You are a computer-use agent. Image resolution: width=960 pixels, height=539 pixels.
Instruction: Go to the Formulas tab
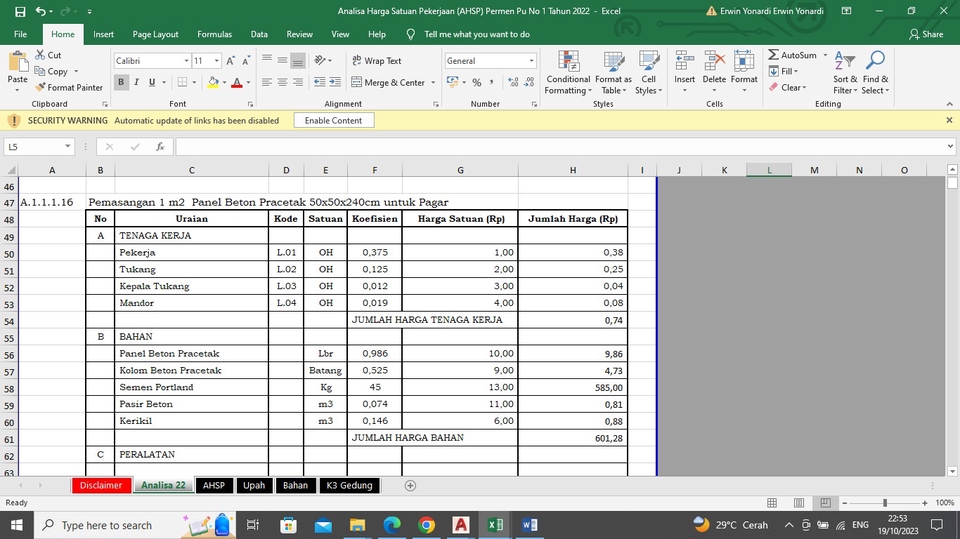214,34
